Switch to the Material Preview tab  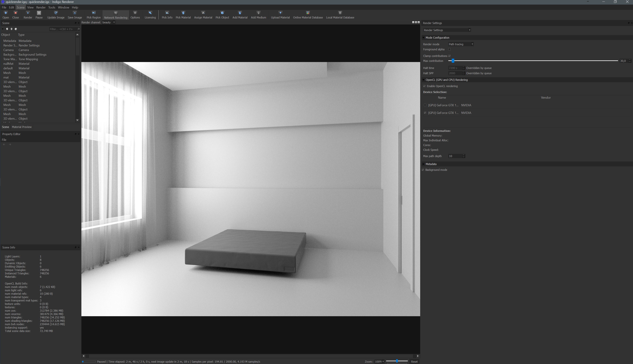tap(22, 127)
